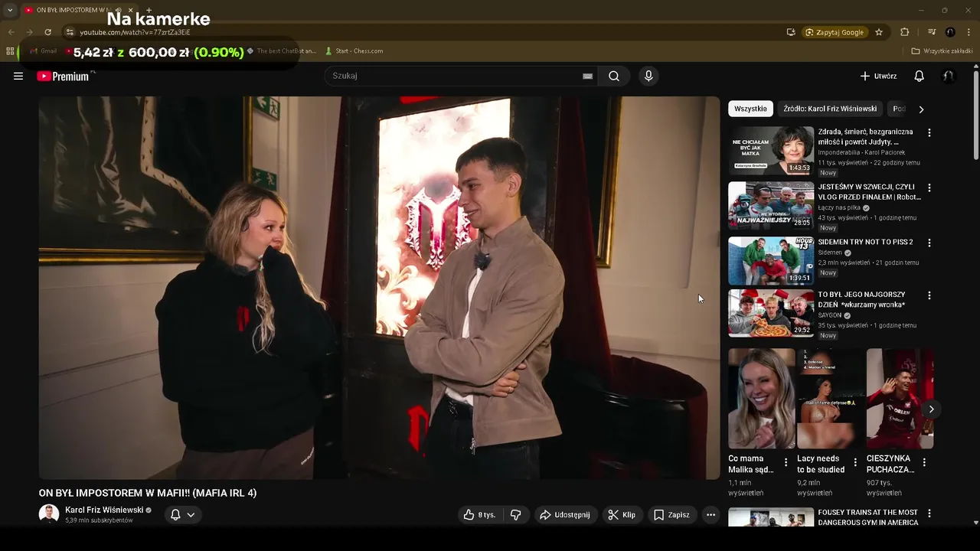Bookmark this page with the star icon

click(879, 32)
